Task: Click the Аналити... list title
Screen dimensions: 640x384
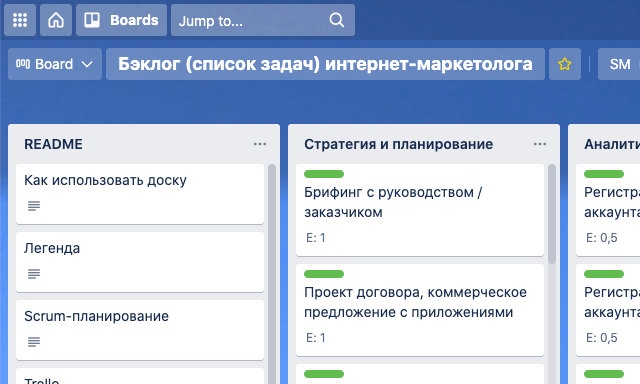Action: [x=612, y=144]
